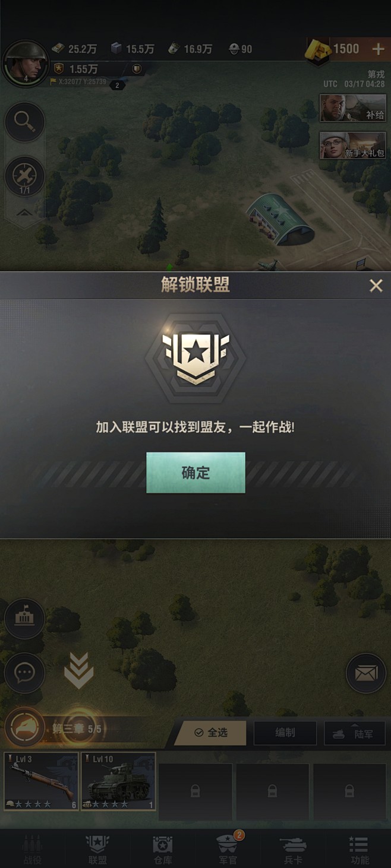Switch to the 联盟 alliance tab
The width and height of the screenshot is (391, 868).
(97, 850)
